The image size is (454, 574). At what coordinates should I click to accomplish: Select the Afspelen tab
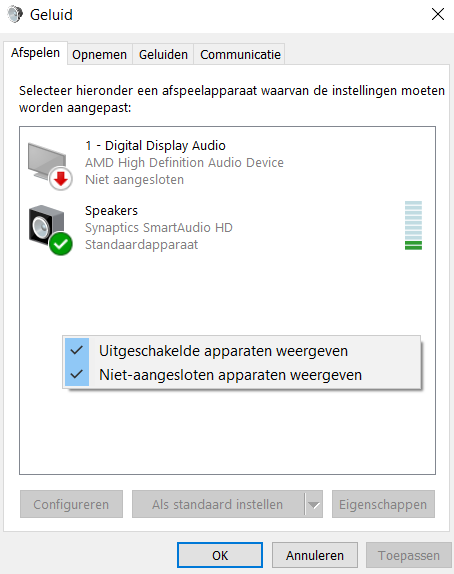(36, 53)
